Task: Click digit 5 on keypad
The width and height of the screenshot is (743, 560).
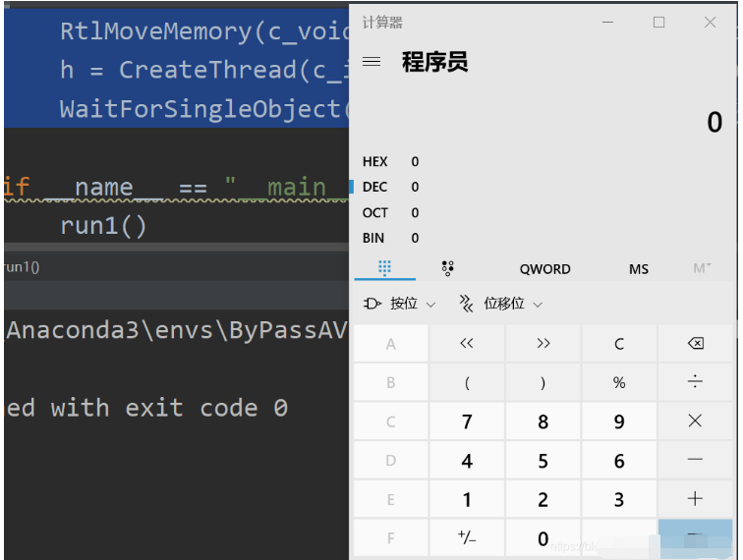Action: click(x=543, y=460)
